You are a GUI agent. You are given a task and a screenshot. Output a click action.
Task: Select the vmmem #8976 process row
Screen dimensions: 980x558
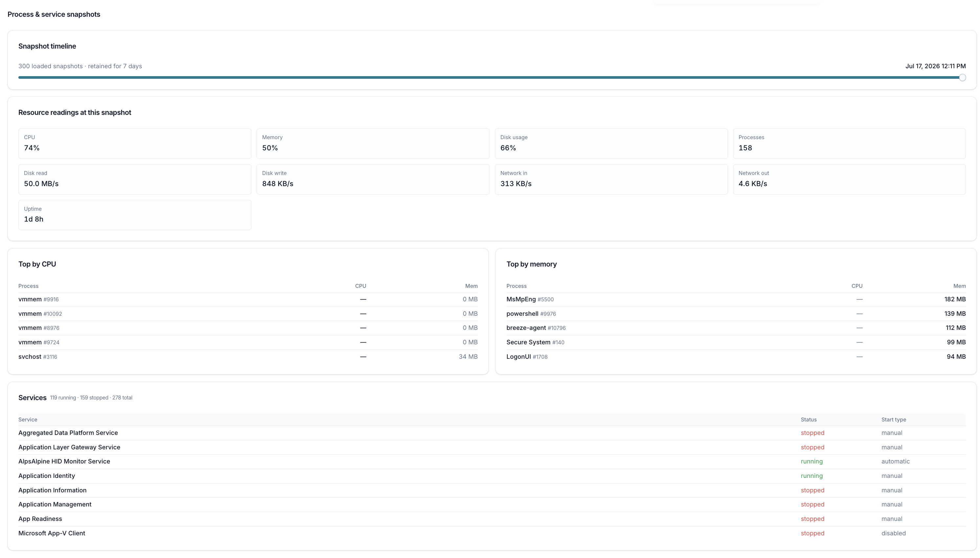248,328
